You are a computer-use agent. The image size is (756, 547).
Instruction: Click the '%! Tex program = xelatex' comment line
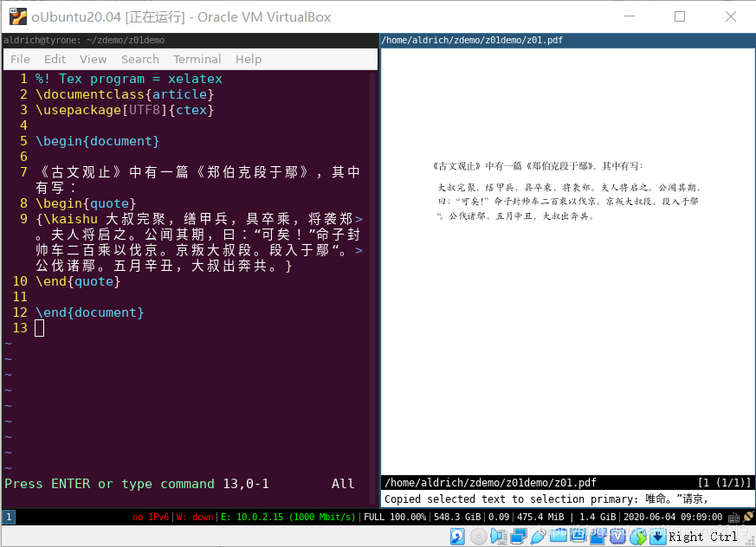(x=129, y=79)
